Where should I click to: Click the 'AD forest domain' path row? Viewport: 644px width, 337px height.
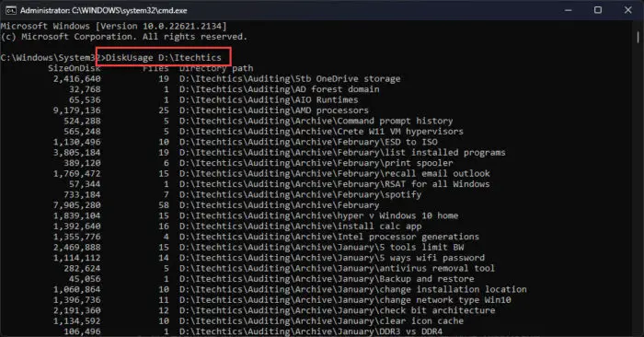[280, 89]
